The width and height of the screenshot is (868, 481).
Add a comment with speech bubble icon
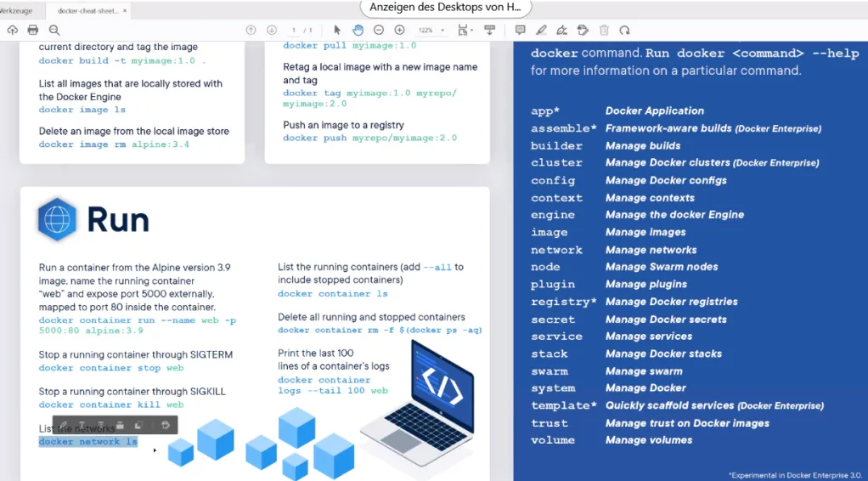(520, 30)
